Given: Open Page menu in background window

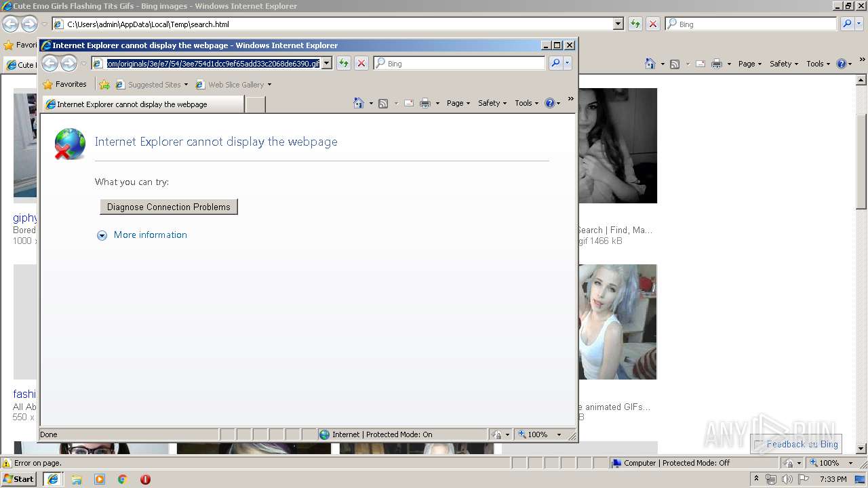Looking at the screenshot, I should pyautogui.click(x=750, y=64).
